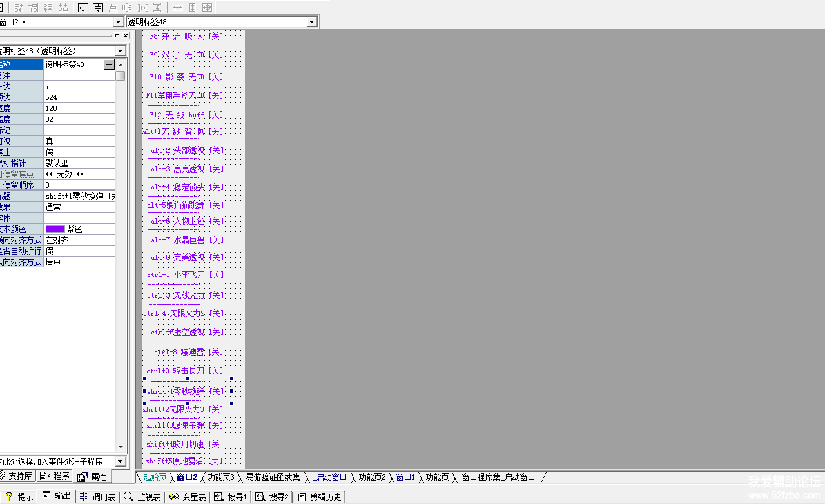Open the 窗口1 document tab
The image size is (825, 504).
[405, 477]
